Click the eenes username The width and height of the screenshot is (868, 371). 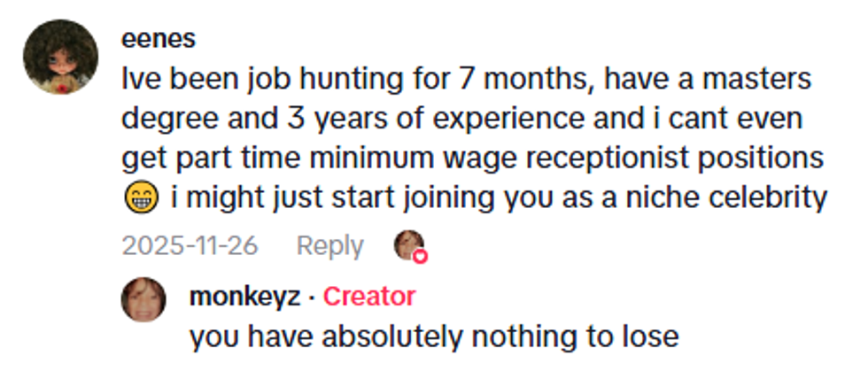158,39
